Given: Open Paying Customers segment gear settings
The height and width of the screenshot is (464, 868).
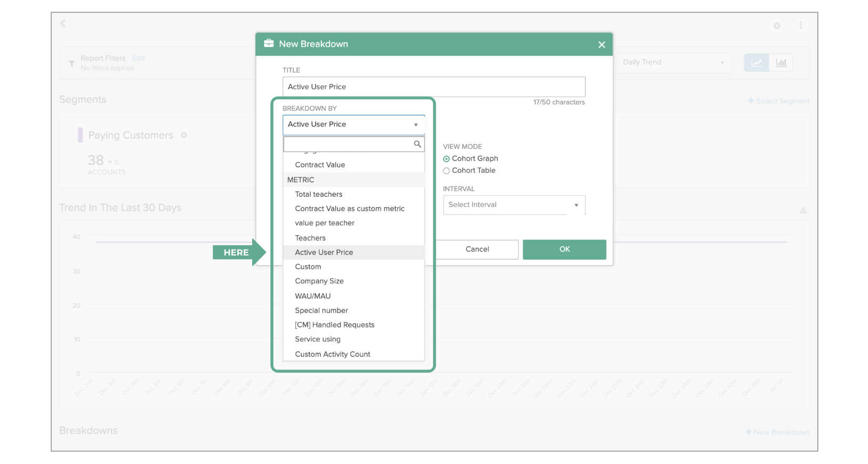Looking at the screenshot, I should click(x=184, y=135).
